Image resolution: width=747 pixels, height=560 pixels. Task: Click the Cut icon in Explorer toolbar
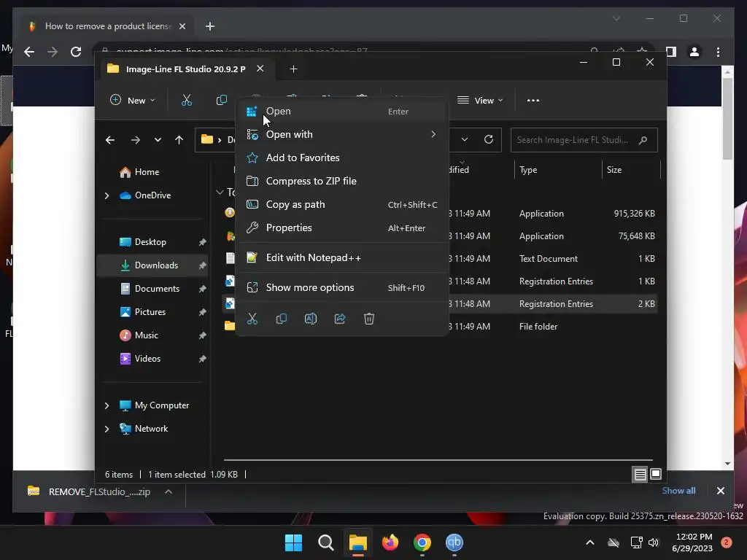point(186,100)
